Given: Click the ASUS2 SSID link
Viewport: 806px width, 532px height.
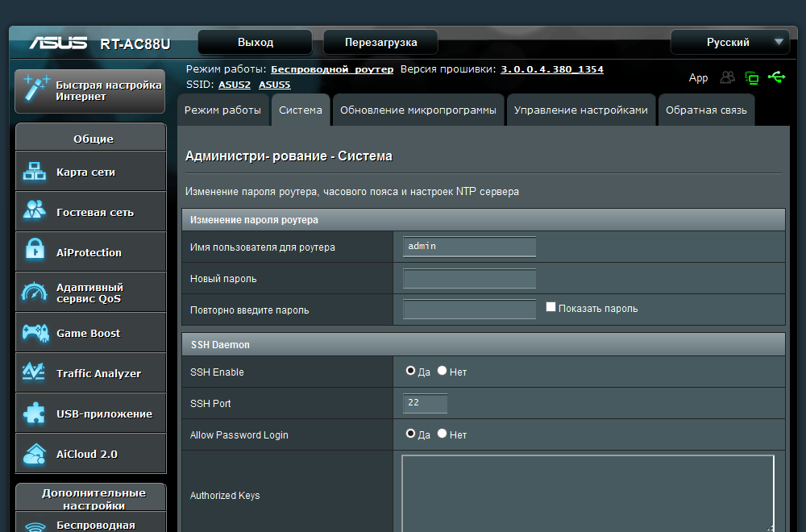Looking at the screenshot, I should 235,85.
